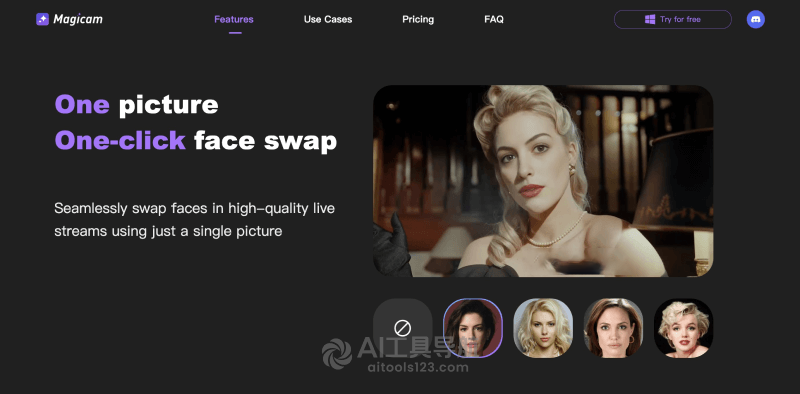Click the Try for free button
800x394 pixels.
[x=672, y=19]
